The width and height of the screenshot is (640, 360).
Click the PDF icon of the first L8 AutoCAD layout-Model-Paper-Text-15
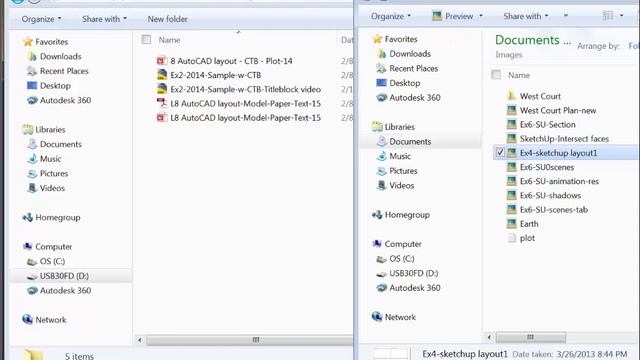(162, 103)
